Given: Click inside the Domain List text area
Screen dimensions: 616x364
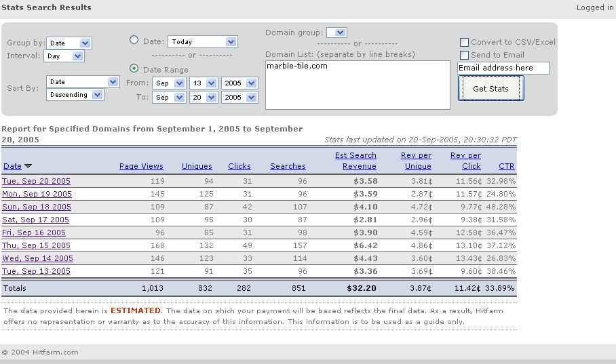Looking at the screenshot, I should 357,85.
